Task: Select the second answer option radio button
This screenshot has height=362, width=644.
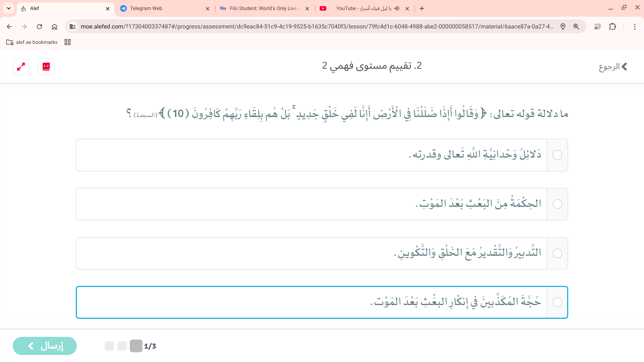Action: point(557,204)
